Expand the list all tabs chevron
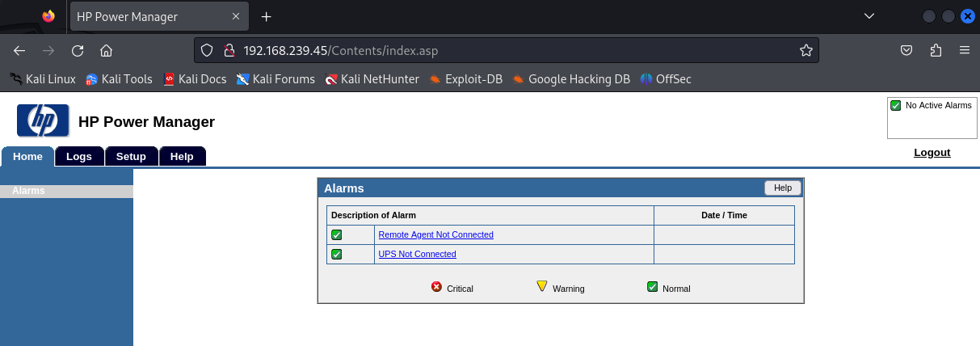 869,16
